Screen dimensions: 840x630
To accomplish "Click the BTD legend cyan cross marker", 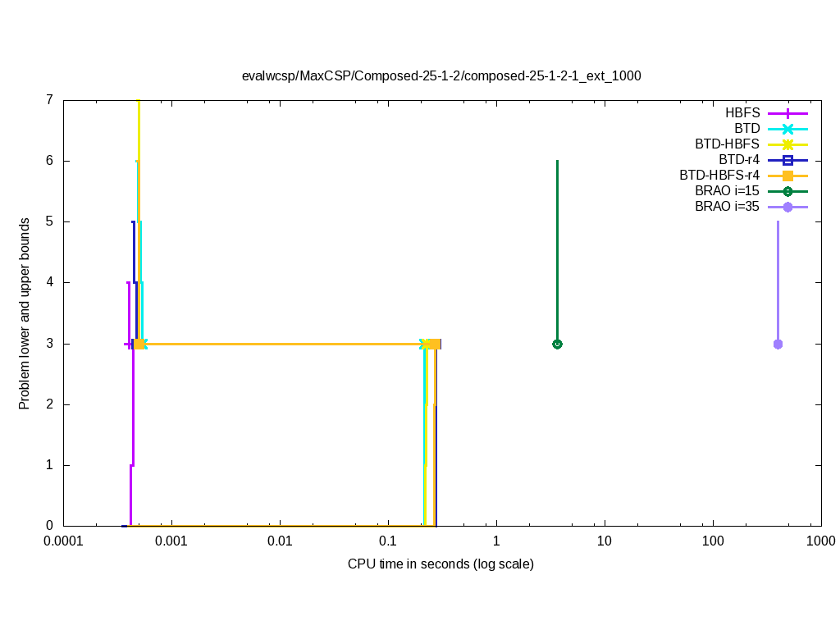I will (787, 129).
